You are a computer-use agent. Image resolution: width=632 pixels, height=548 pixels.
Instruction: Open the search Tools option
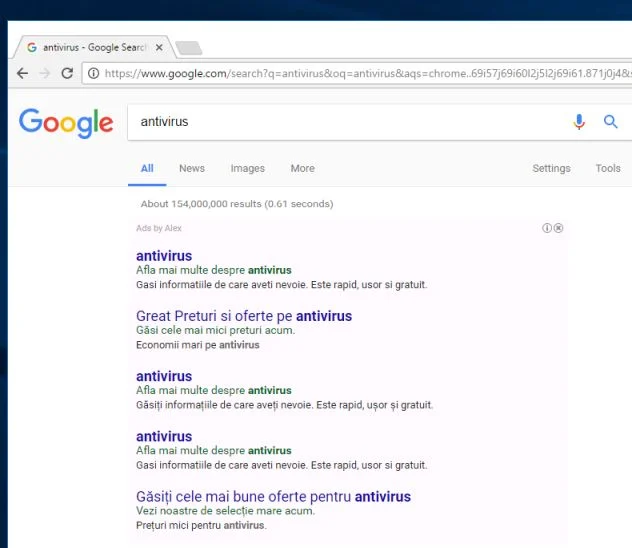(608, 168)
